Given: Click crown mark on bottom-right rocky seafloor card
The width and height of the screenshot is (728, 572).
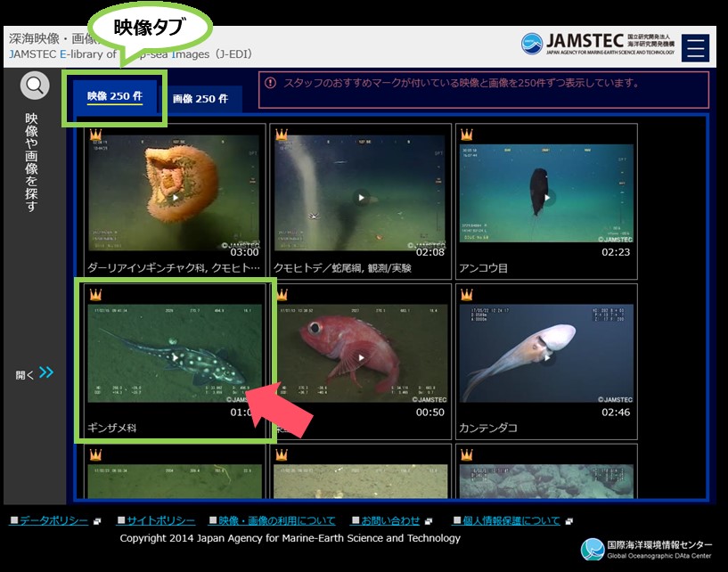Looking at the screenshot, I should (x=467, y=454).
